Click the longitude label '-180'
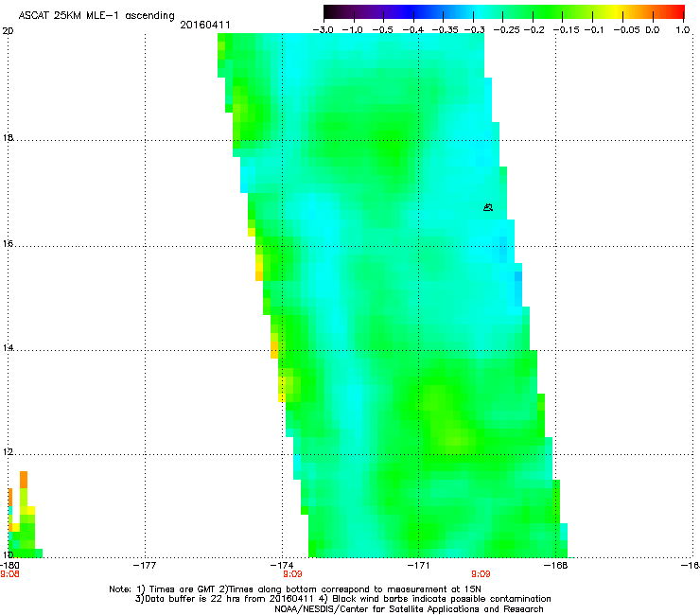Image resolution: width=700 pixels, height=615 pixels. (9, 566)
